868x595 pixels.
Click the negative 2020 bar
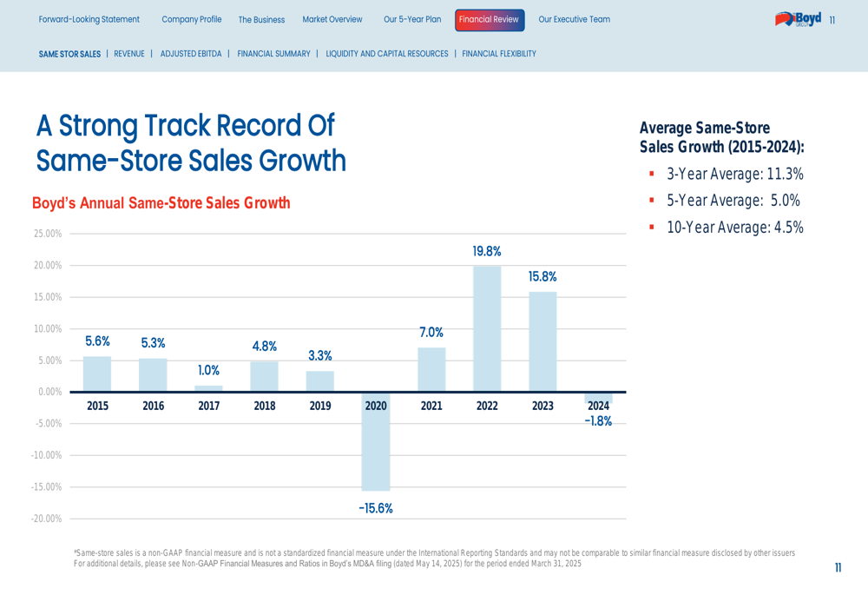point(376,441)
